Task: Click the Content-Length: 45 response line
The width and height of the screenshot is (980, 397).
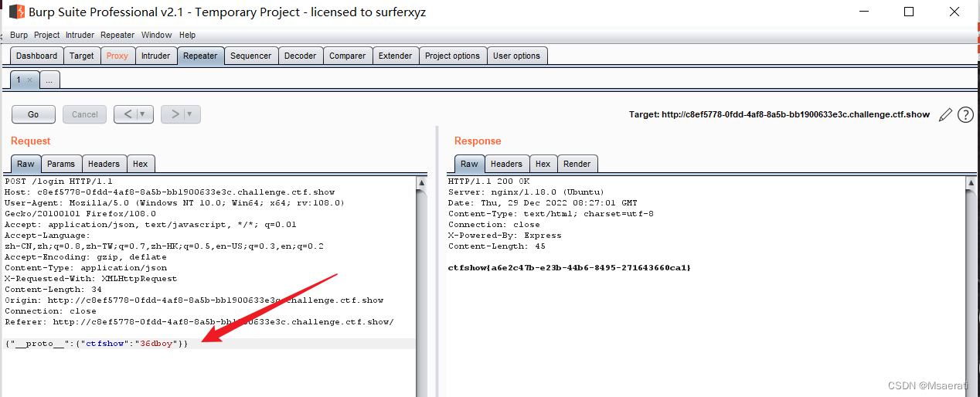Action: 497,246
